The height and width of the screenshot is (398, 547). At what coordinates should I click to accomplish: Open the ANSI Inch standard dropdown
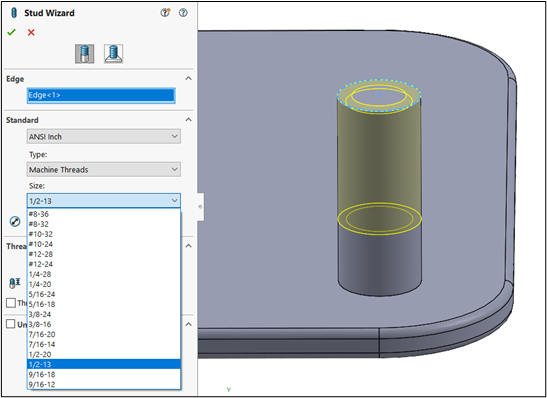point(104,136)
